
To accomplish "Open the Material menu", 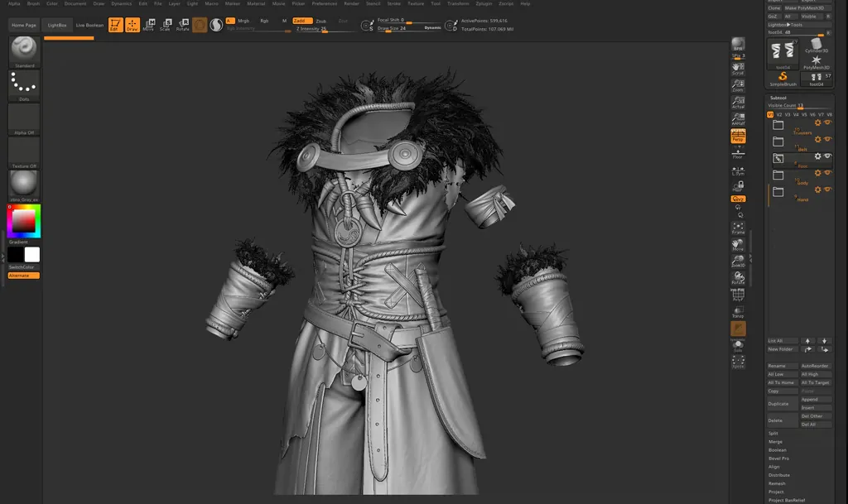I will point(257,3).
